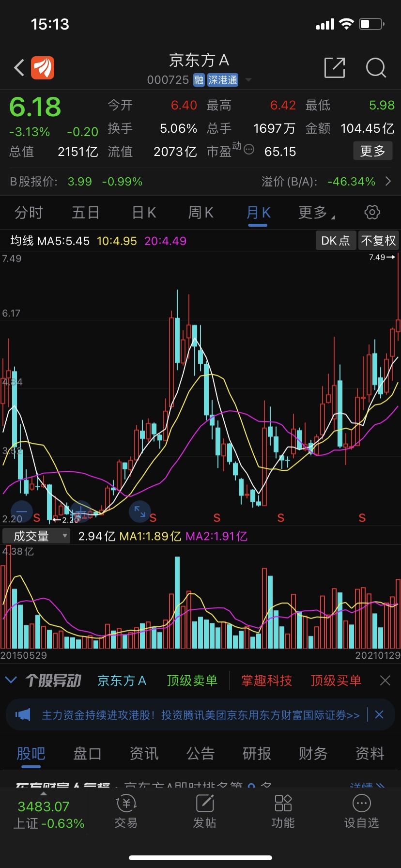Open 京东方A in stock alerts

[x=122, y=681]
